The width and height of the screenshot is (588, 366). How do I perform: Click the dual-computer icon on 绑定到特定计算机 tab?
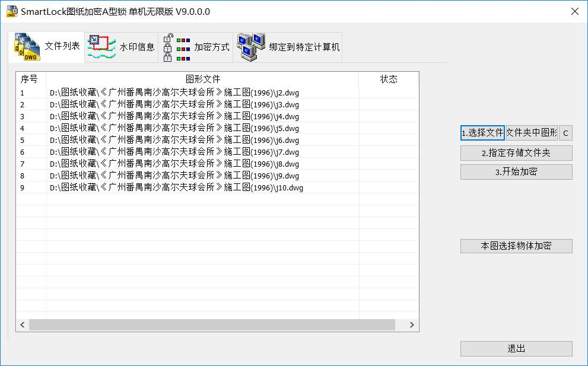249,46
